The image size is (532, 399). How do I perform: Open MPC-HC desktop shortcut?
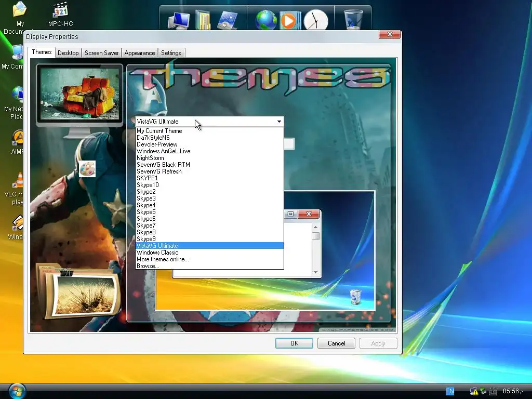[60, 14]
